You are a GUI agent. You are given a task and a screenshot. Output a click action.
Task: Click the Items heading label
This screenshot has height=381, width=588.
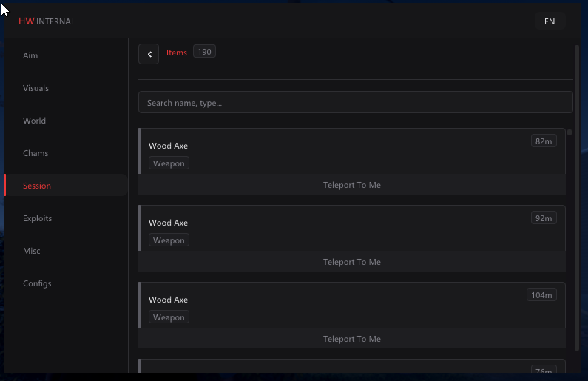(177, 53)
